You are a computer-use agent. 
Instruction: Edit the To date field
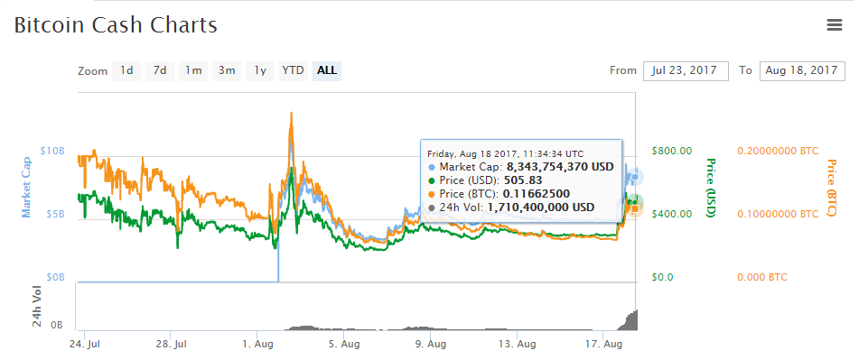pos(802,71)
